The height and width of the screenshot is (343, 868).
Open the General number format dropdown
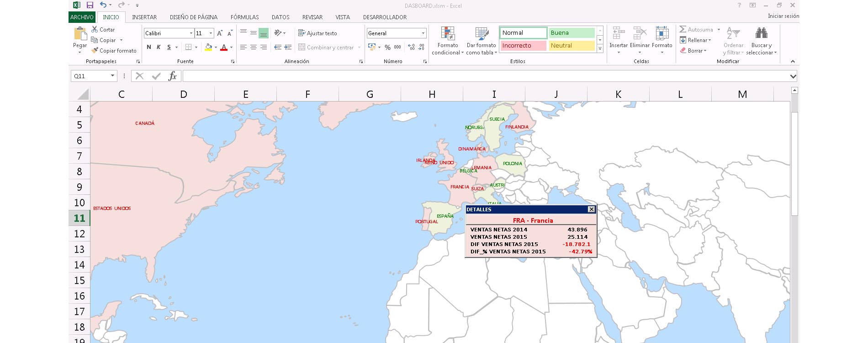[x=423, y=33]
